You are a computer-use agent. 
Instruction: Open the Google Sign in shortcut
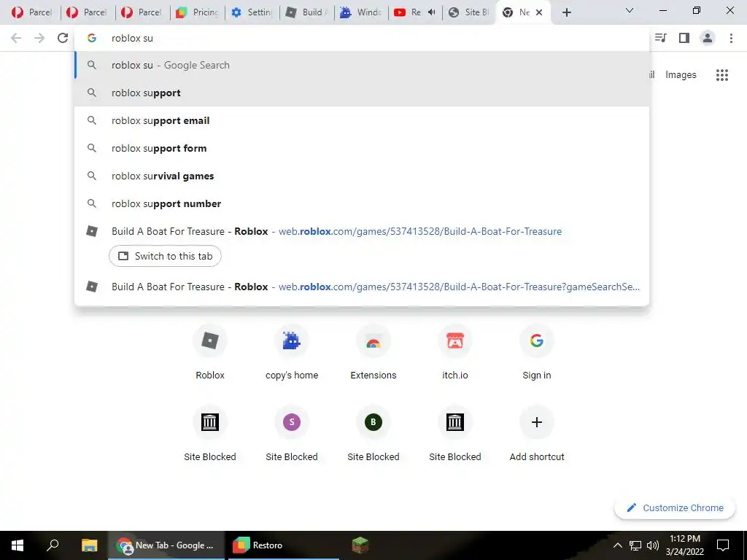[537, 352]
